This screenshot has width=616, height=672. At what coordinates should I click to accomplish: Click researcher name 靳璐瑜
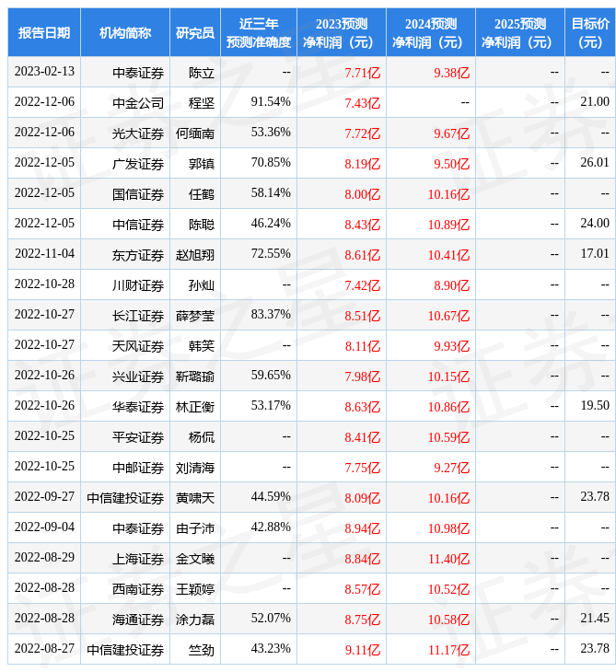click(x=195, y=377)
